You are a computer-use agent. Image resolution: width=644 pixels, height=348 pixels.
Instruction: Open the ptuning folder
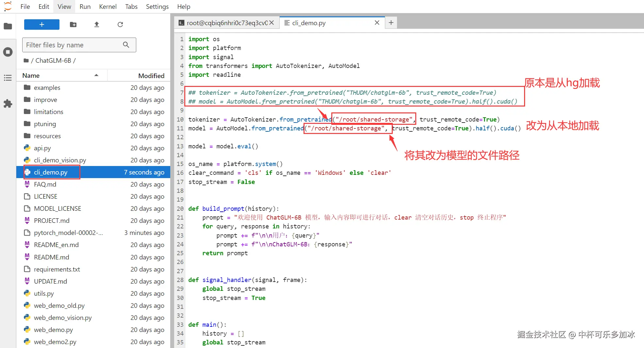pyautogui.click(x=45, y=124)
